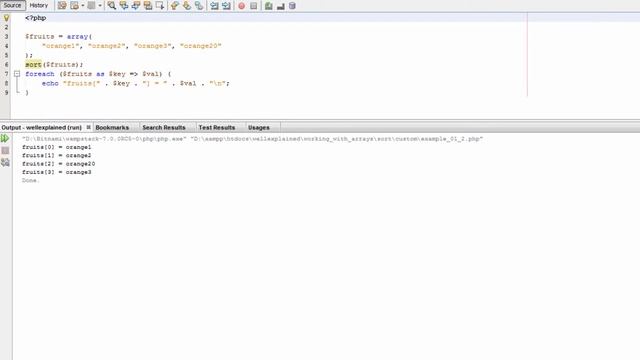Viewport: 640px width, 360px height.
Task: Click the lightbulb hint on line 1
Action: coord(6,18)
